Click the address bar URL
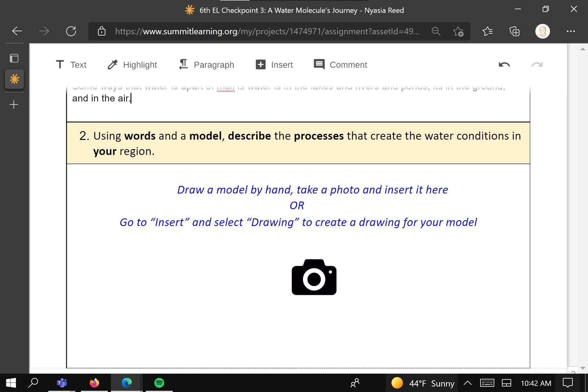Viewport: 588px width, 392px height. 267,31
